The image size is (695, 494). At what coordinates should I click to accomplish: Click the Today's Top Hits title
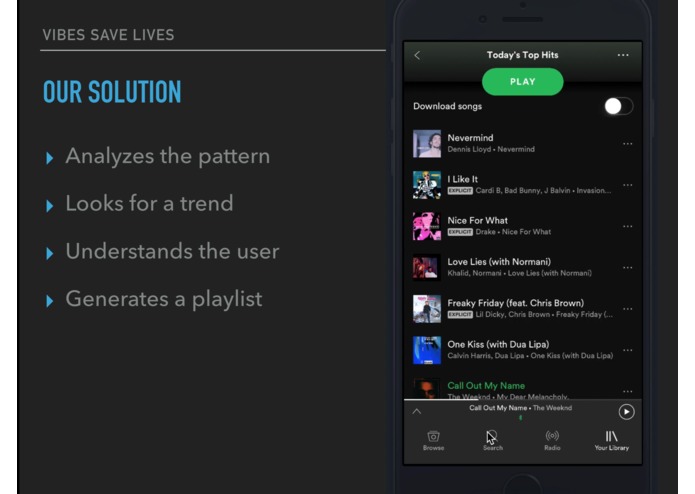pyautogui.click(x=523, y=55)
